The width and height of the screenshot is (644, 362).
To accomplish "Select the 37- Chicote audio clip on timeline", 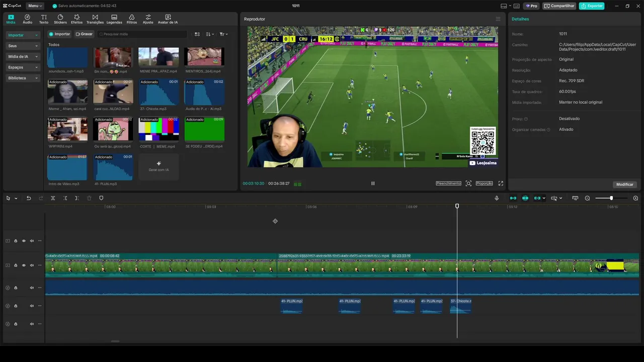I will coord(461,306).
